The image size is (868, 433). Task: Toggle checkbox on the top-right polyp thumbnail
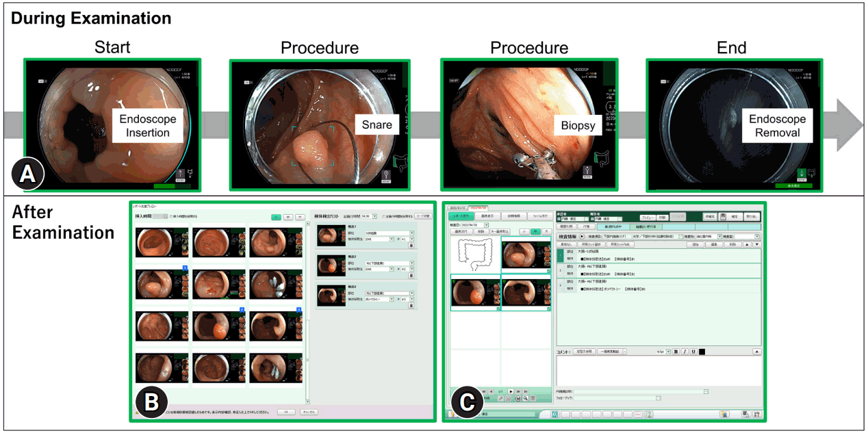point(548,272)
